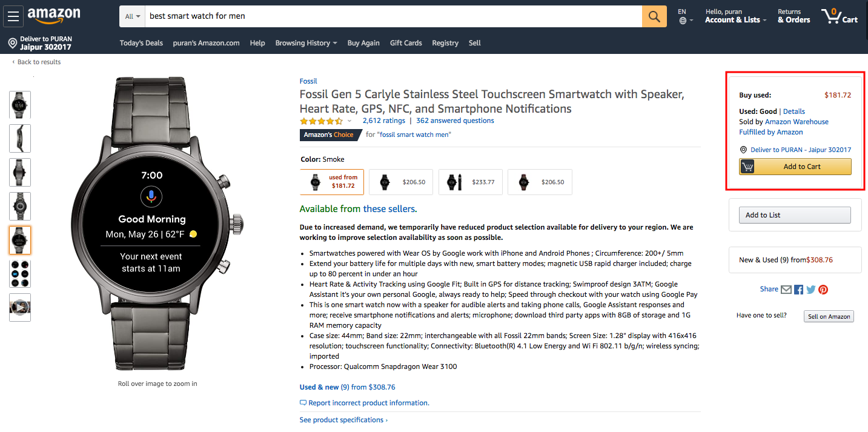Expand the star rating breakdown arrow

(349, 121)
